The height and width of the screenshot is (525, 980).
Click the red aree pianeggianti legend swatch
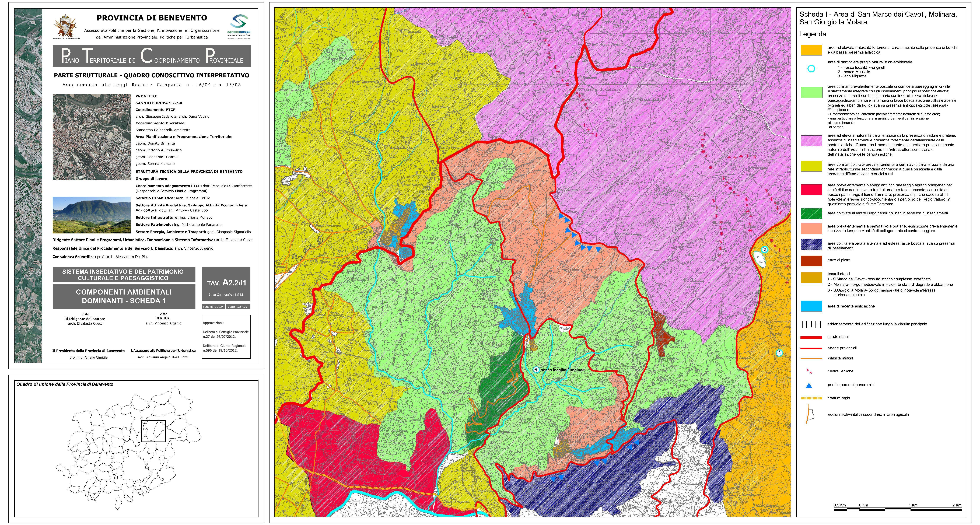point(811,190)
